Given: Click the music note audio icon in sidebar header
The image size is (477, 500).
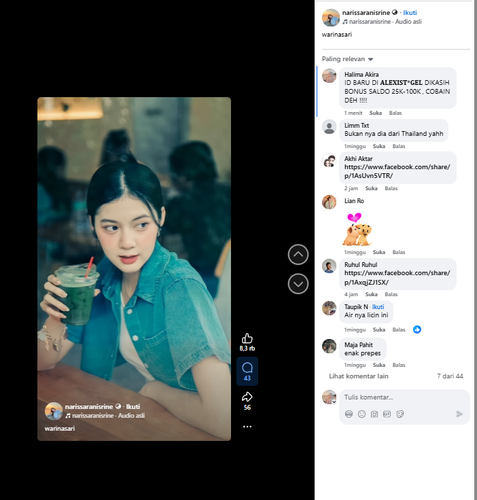Looking at the screenshot, I should 345,22.
